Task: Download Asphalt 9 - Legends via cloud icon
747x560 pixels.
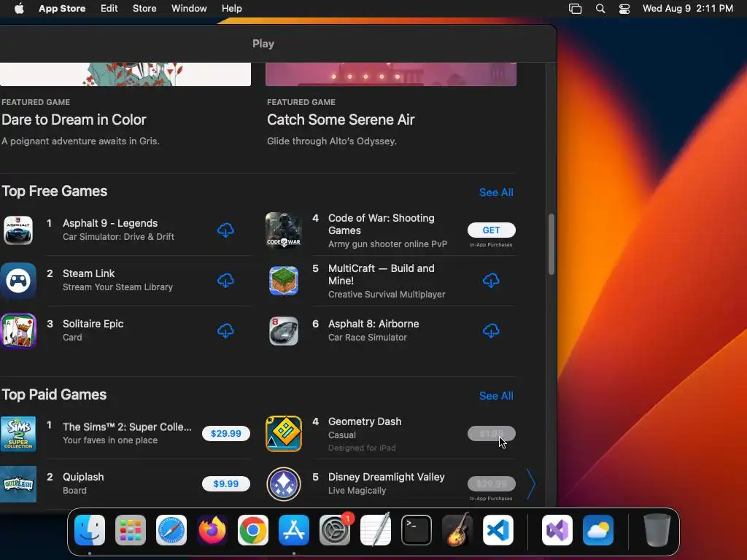Action: coord(225,230)
